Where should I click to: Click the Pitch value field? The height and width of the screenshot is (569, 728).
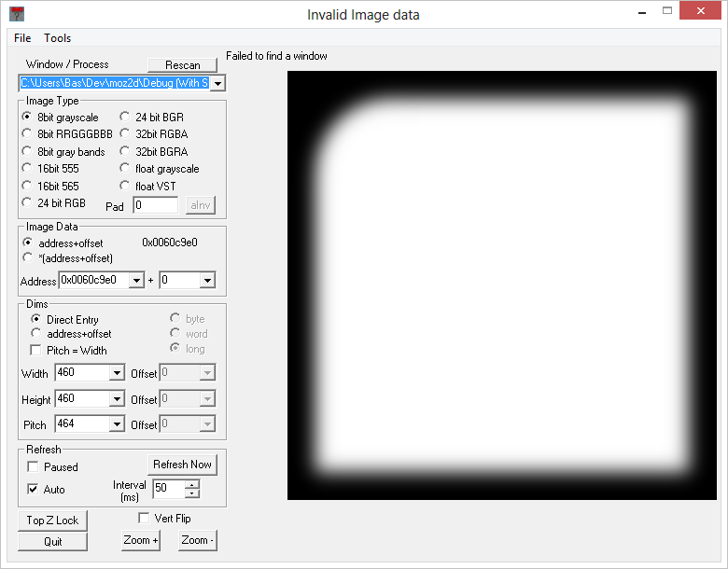tap(83, 423)
